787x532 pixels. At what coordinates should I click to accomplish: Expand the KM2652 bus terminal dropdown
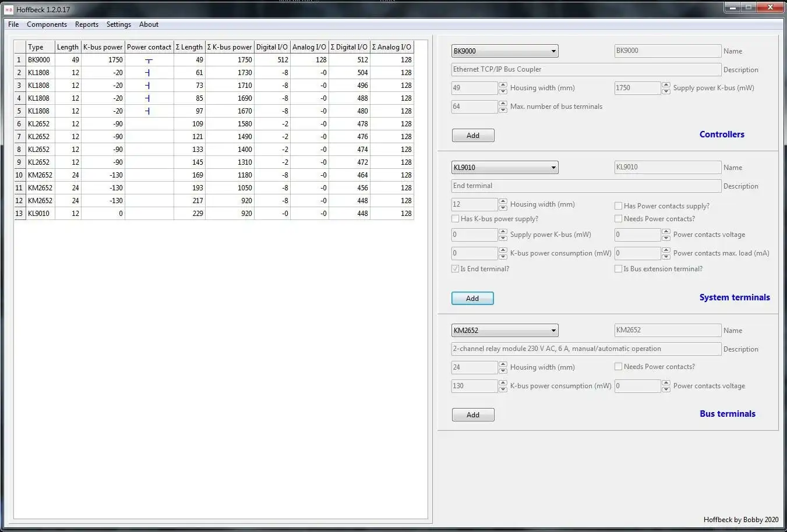coord(505,331)
